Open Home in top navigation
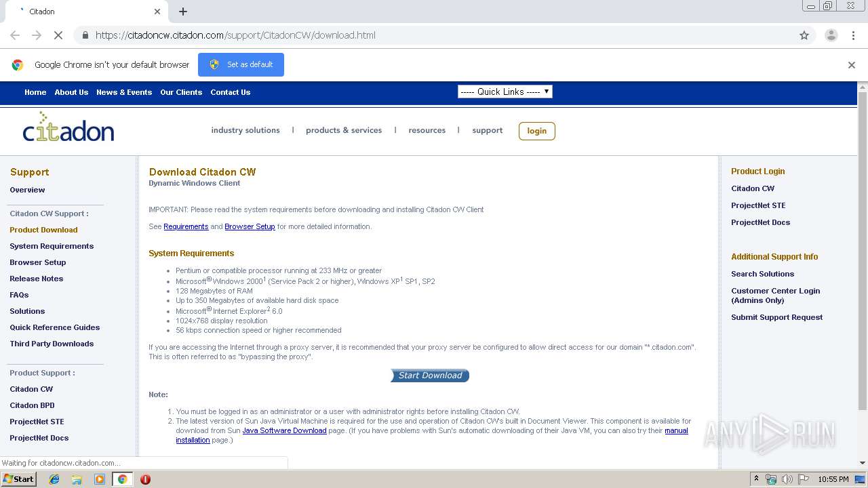The height and width of the screenshot is (488, 868). point(35,92)
